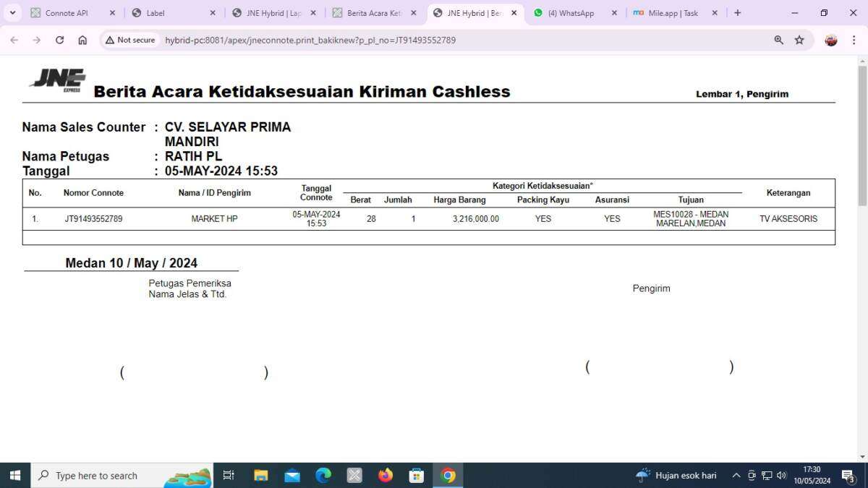This screenshot has width=868, height=488.
Task: Click the volume speaker tray icon
Action: click(781, 475)
